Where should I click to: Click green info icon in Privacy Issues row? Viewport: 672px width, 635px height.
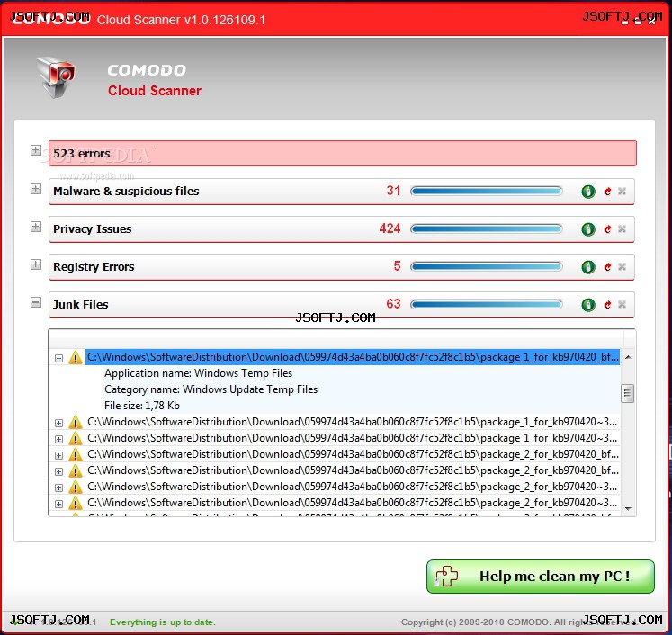(x=588, y=229)
